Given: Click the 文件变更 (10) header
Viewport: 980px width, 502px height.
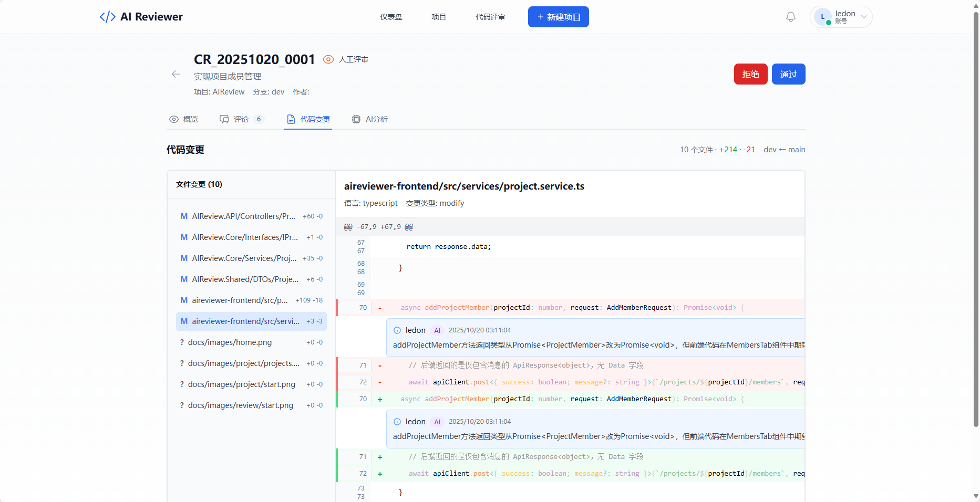Looking at the screenshot, I should (x=199, y=184).
